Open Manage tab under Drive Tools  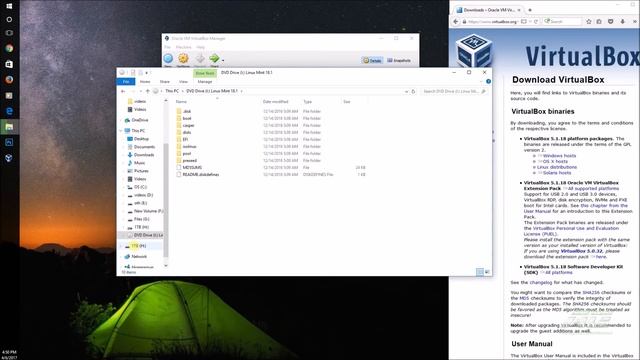coord(205,82)
